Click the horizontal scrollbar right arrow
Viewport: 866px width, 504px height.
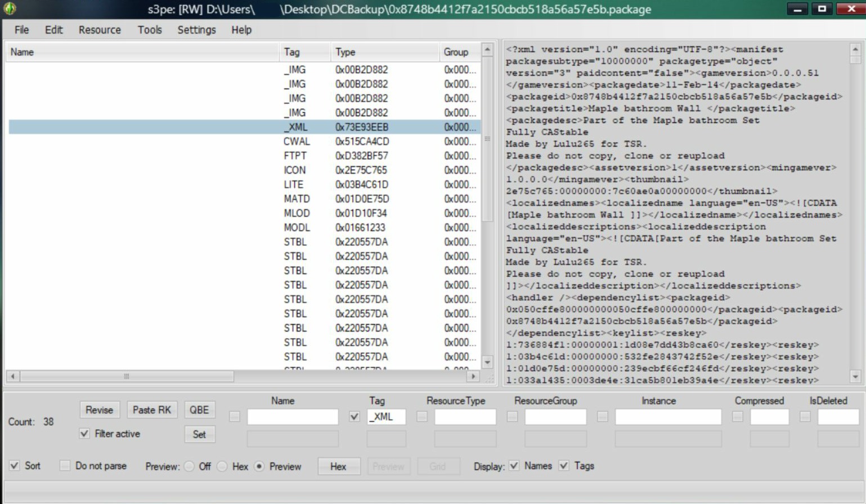coord(473,376)
